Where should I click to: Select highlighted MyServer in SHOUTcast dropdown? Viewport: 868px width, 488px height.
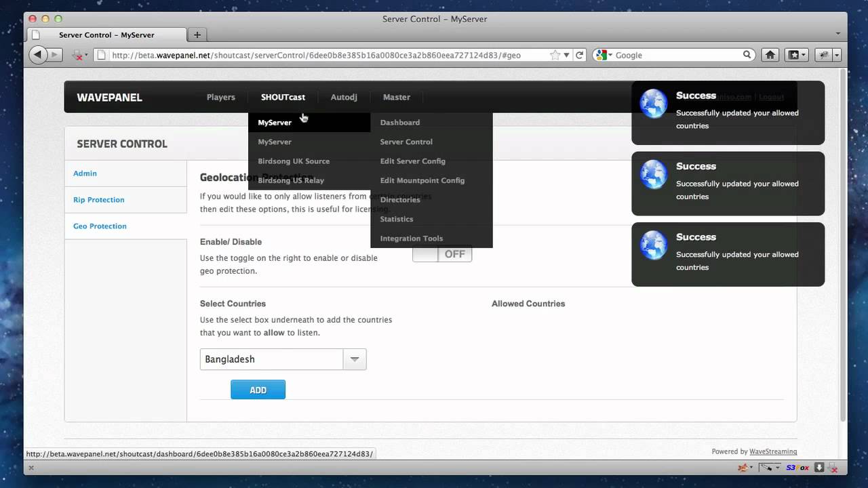coord(309,122)
